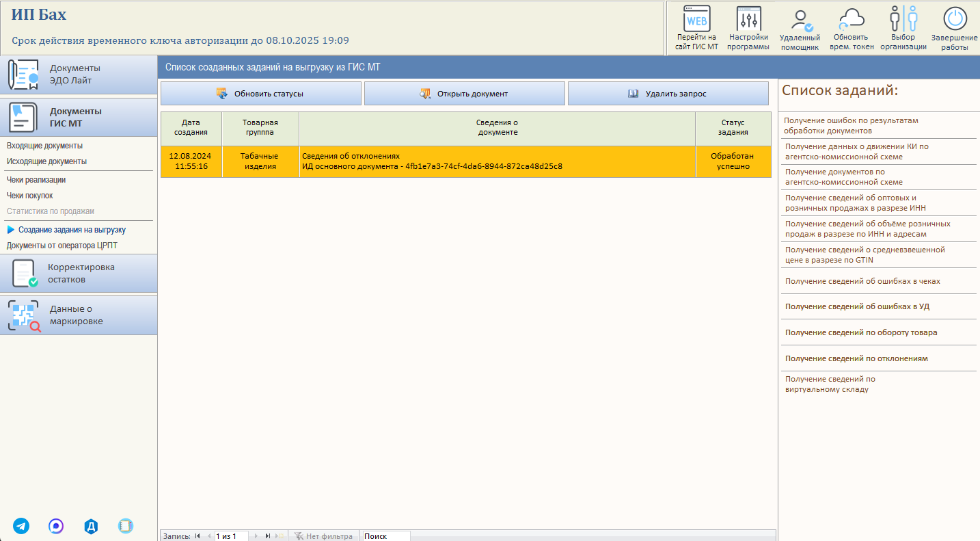Click the Обновить статусы button
The height and width of the screenshot is (541, 980).
(x=260, y=94)
